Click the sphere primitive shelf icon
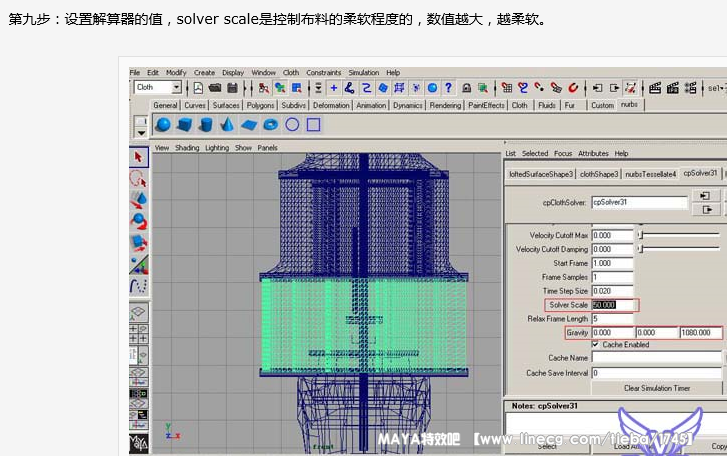727x456 pixels. [162, 125]
